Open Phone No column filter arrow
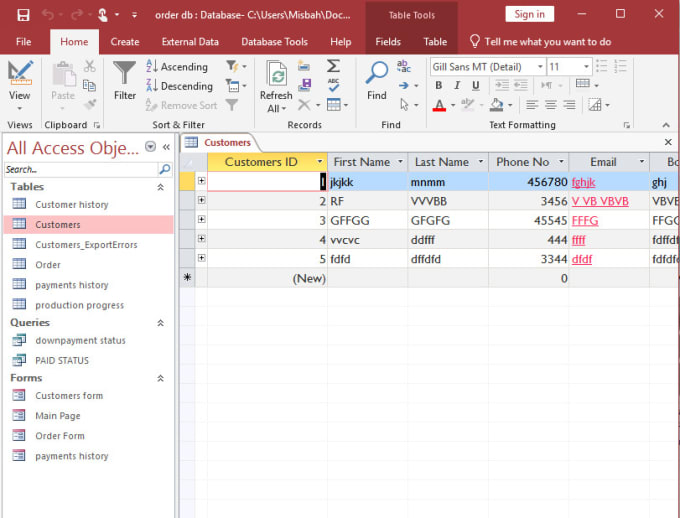This screenshot has width=680, height=518. (561, 162)
